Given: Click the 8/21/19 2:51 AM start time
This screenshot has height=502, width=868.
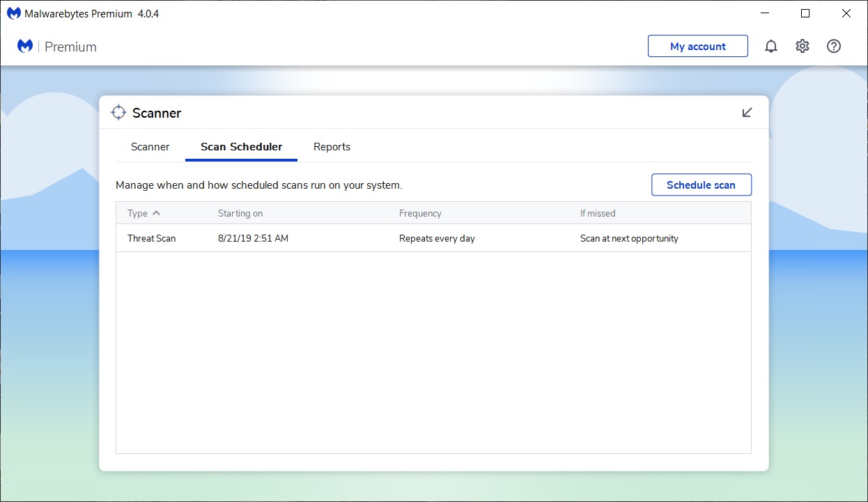Looking at the screenshot, I should tap(253, 238).
